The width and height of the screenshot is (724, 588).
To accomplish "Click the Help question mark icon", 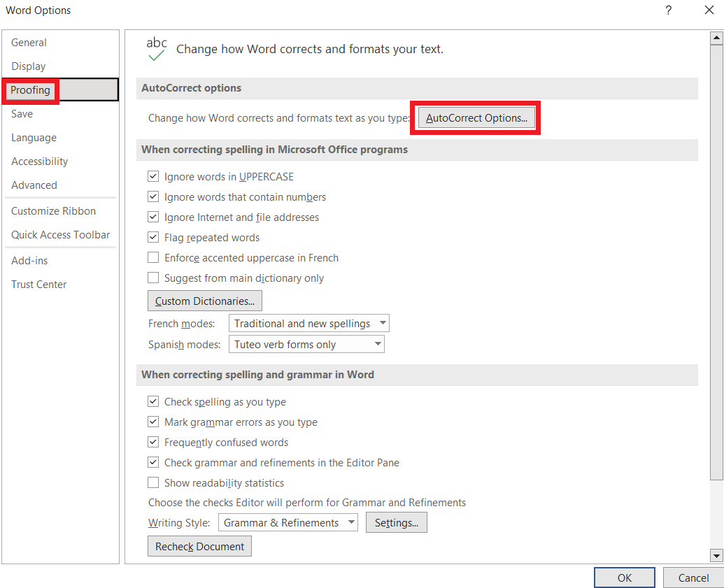I will [668, 10].
